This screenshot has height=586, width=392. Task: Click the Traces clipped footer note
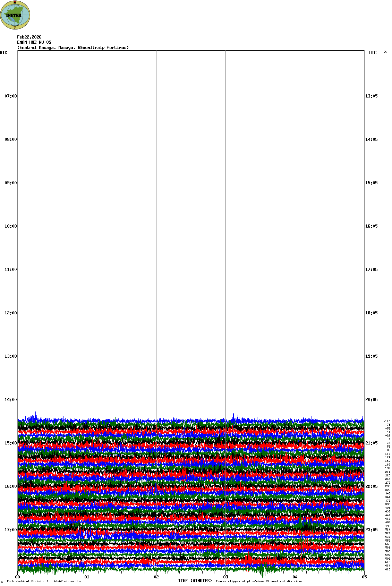point(259,581)
